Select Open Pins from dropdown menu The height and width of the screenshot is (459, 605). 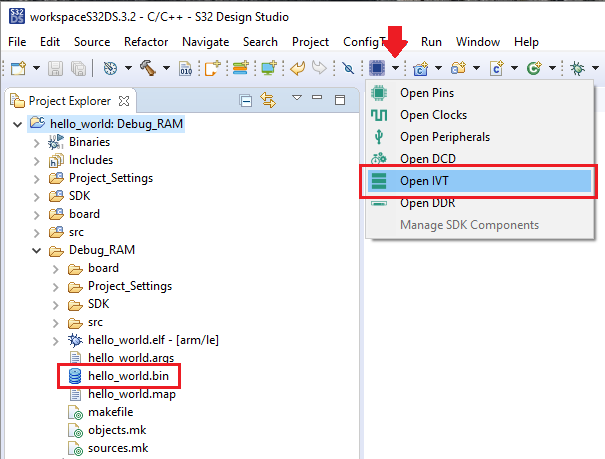479,93
